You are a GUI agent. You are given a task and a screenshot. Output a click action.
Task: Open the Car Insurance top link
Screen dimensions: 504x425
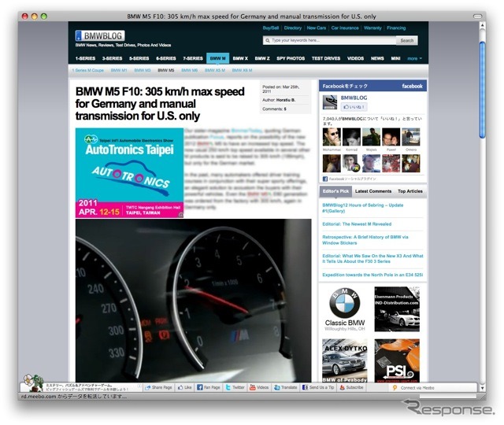pos(345,28)
